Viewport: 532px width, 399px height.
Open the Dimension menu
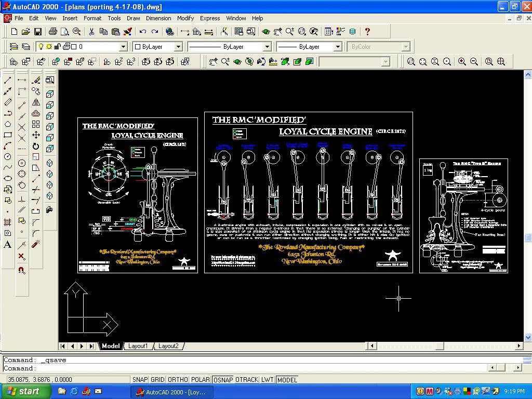[x=158, y=18]
